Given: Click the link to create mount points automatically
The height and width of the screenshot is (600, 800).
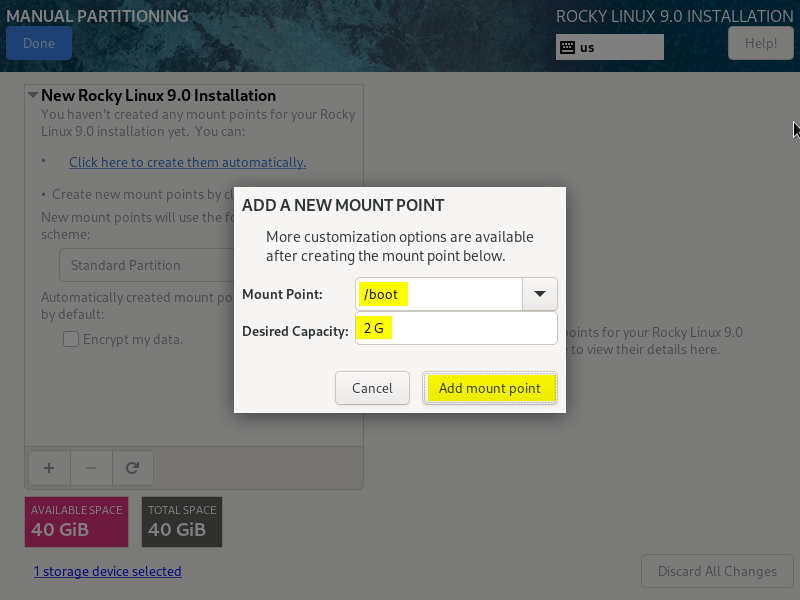Looking at the screenshot, I should coord(187,162).
